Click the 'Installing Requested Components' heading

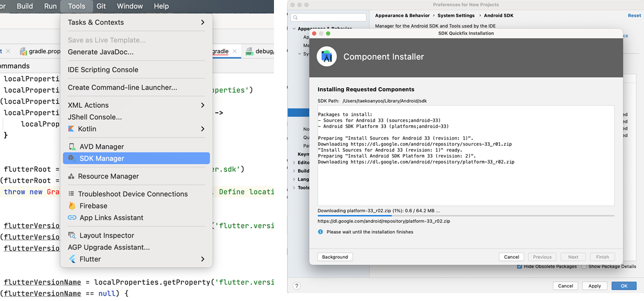[366, 89]
